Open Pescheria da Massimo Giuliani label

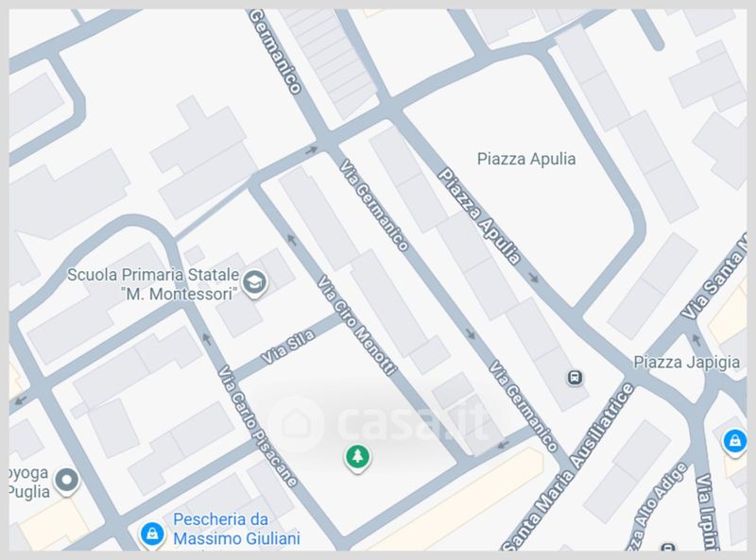236,529
